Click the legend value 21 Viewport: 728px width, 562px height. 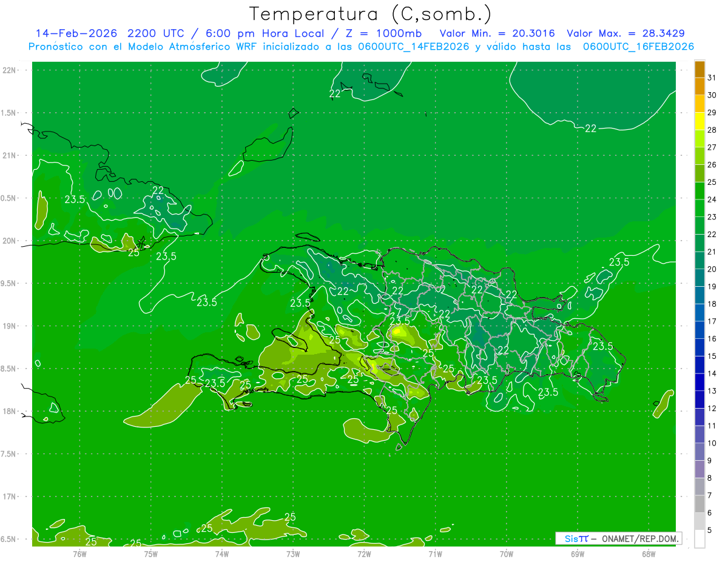coord(712,252)
